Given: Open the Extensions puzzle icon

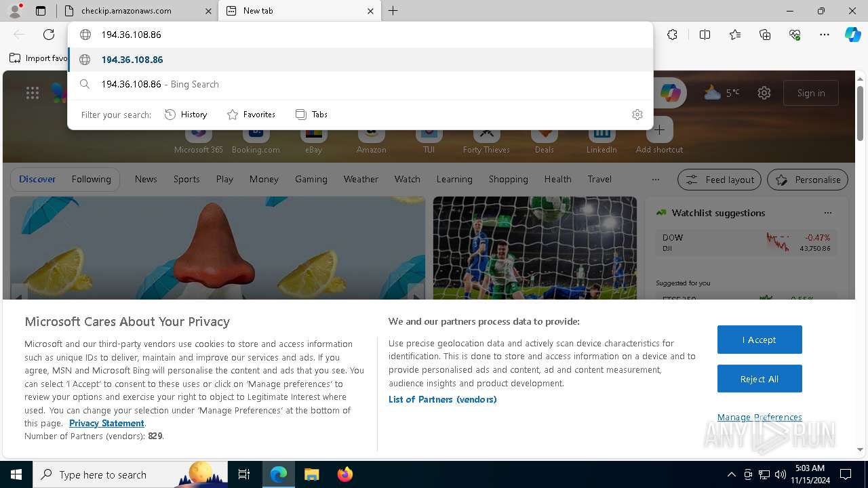Looking at the screenshot, I should point(672,35).
